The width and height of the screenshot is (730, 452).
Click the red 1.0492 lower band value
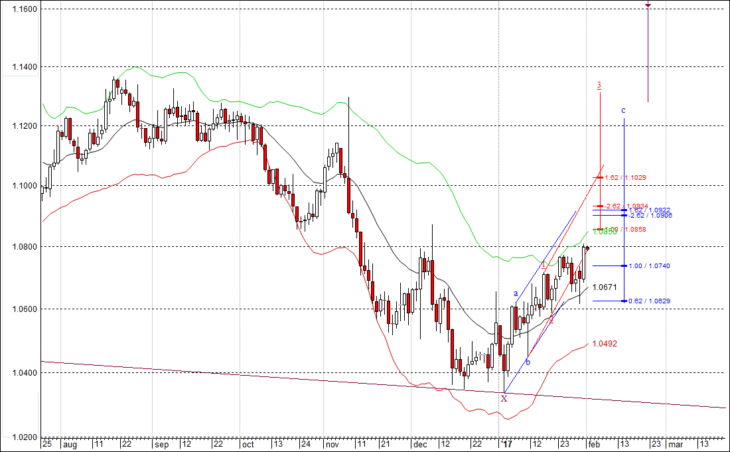click(605, 344)
